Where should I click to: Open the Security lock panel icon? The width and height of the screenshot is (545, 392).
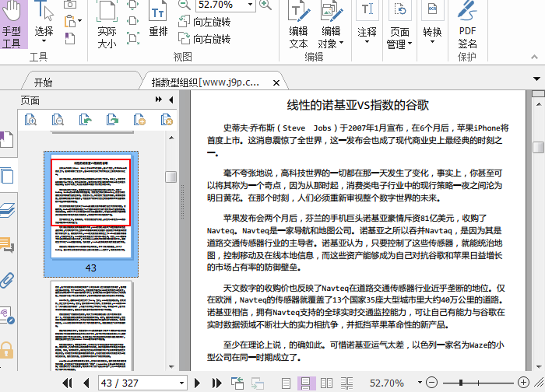coord(8,351)
